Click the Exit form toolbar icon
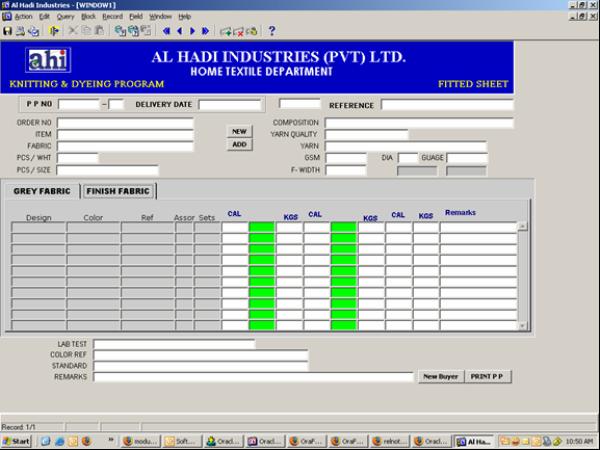The height and width of the screenshot is (450, 600). coord(54,31)
